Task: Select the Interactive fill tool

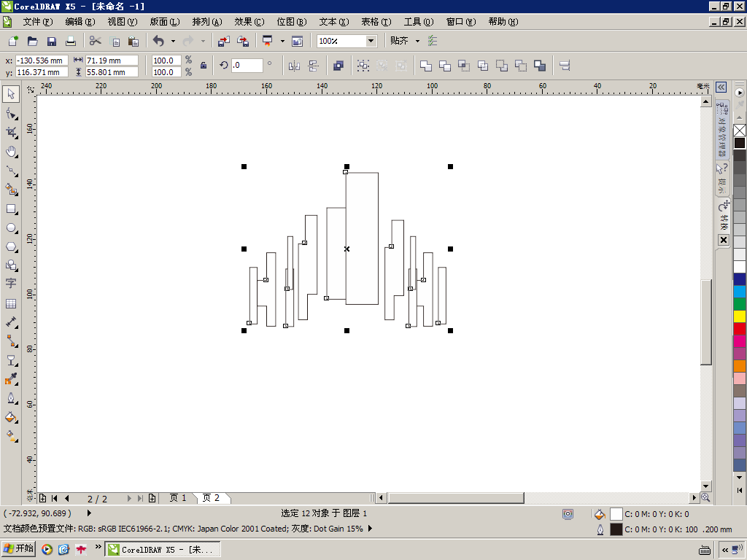Action: [11, 436]
